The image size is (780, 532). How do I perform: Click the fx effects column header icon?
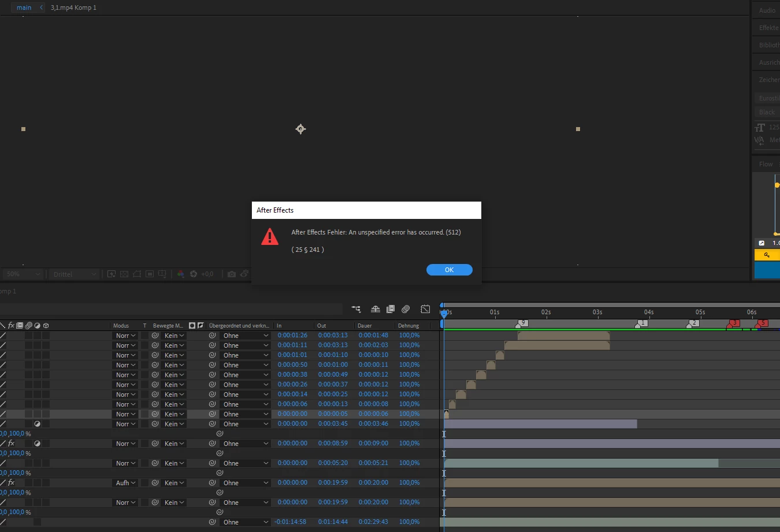tap(11, 325)
